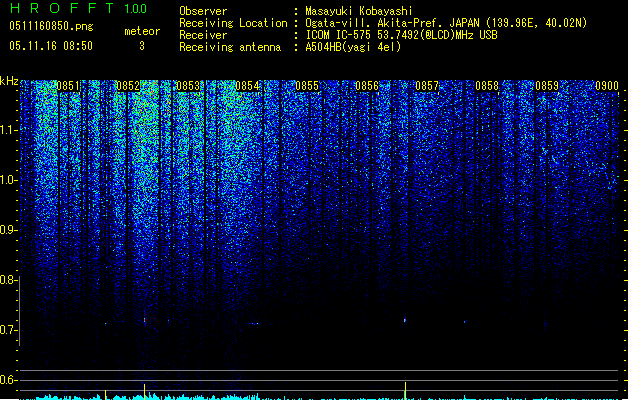Click the Receiving antenna label
Image resolution: width=629 pixels, height=400 pixels.
pos(230,47)
